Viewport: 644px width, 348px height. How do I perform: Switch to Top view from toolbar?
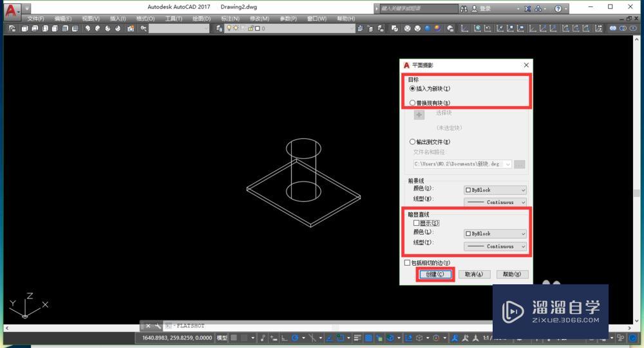click(x=24, y=29)
